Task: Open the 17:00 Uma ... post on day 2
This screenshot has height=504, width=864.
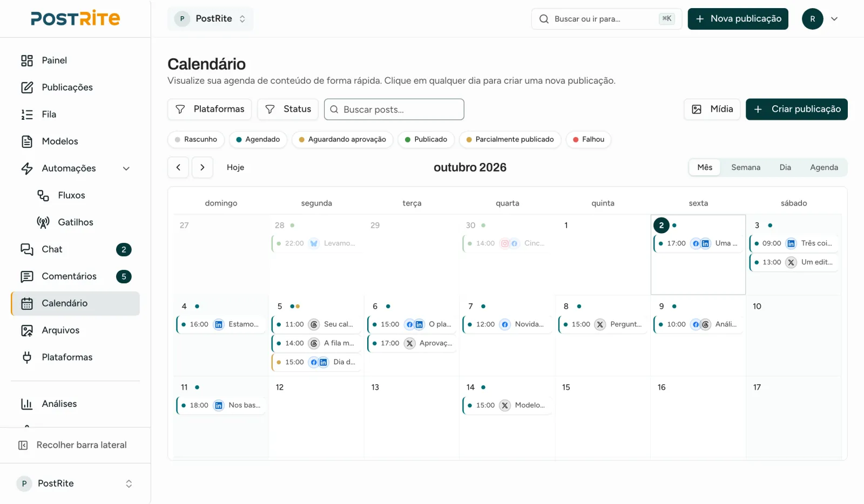Action: point(698,243)
